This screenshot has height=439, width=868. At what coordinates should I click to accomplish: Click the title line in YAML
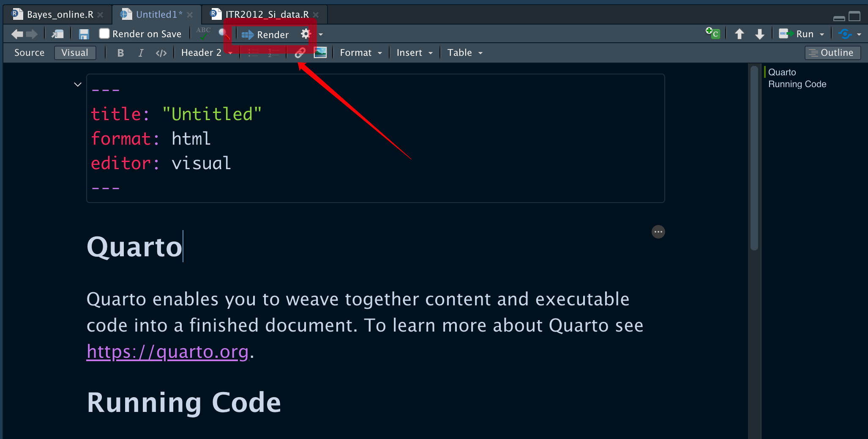[176, 114]
